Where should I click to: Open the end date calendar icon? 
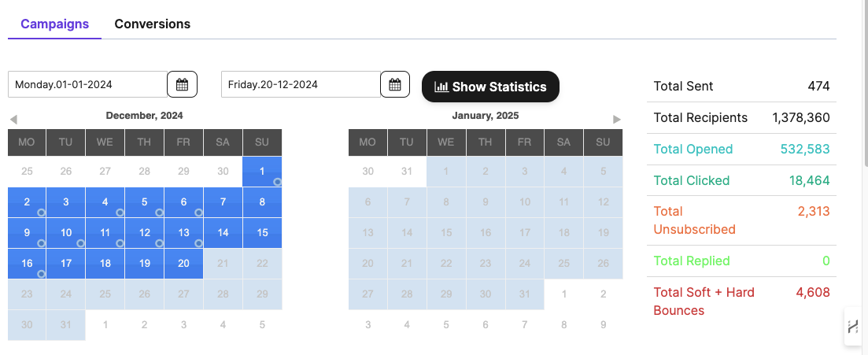coord(395,84)
